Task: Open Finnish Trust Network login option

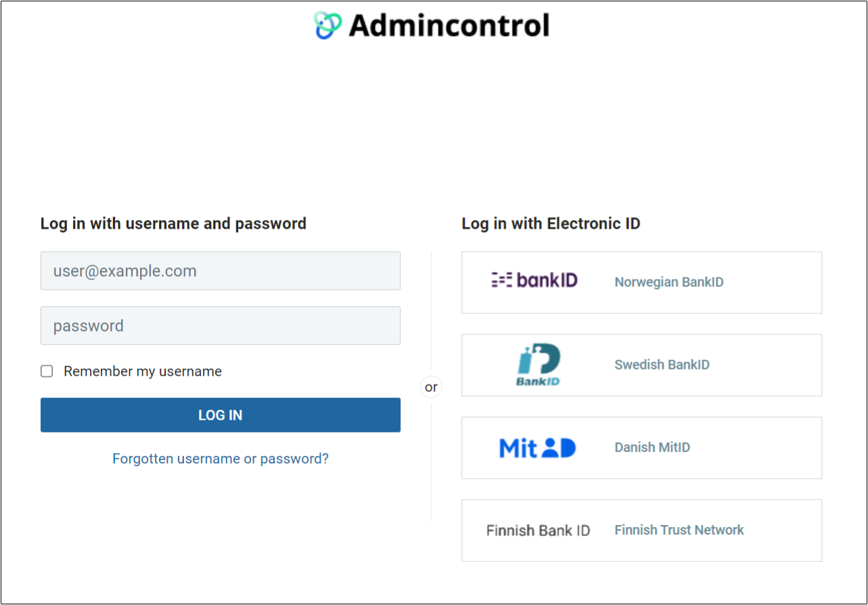Action: (641, 530)
